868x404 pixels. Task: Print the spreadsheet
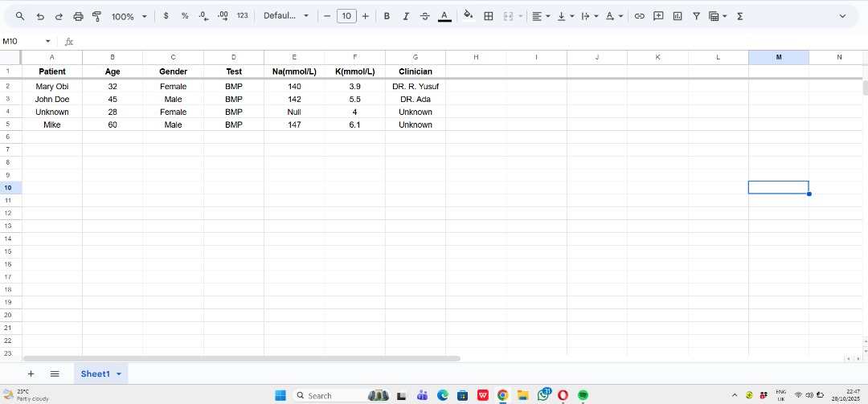click(78, 17)
